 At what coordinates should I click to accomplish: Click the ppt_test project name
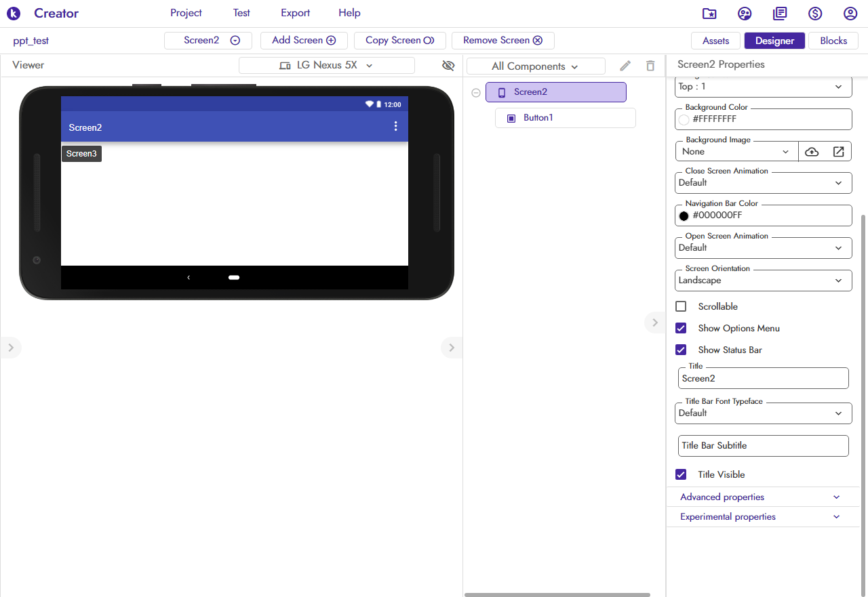point(31,41)
